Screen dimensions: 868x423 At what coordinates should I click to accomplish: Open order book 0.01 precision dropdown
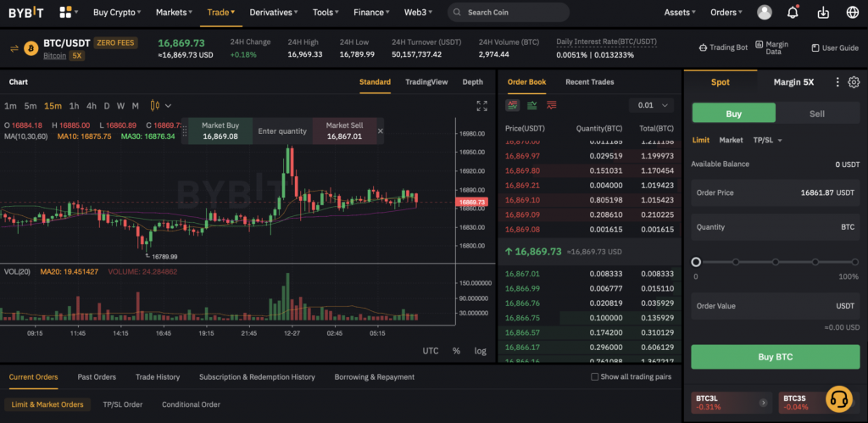tap(651, 105)
